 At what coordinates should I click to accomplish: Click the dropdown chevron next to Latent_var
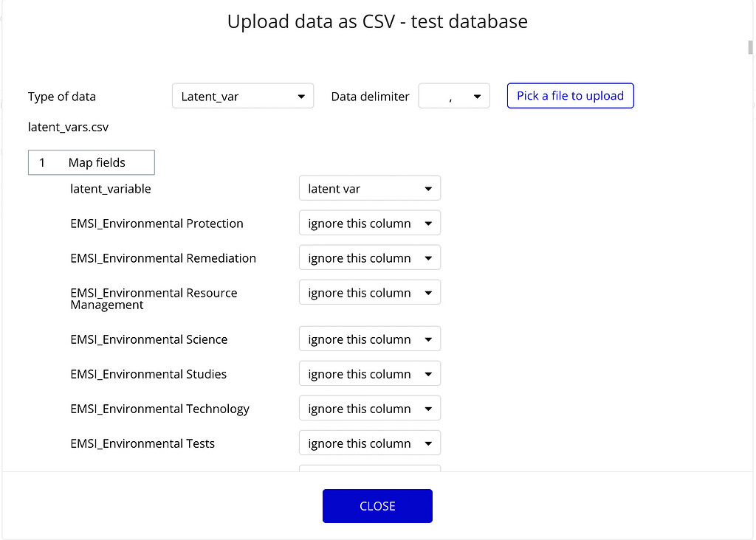pyautogui.click(x=300, y=95)
